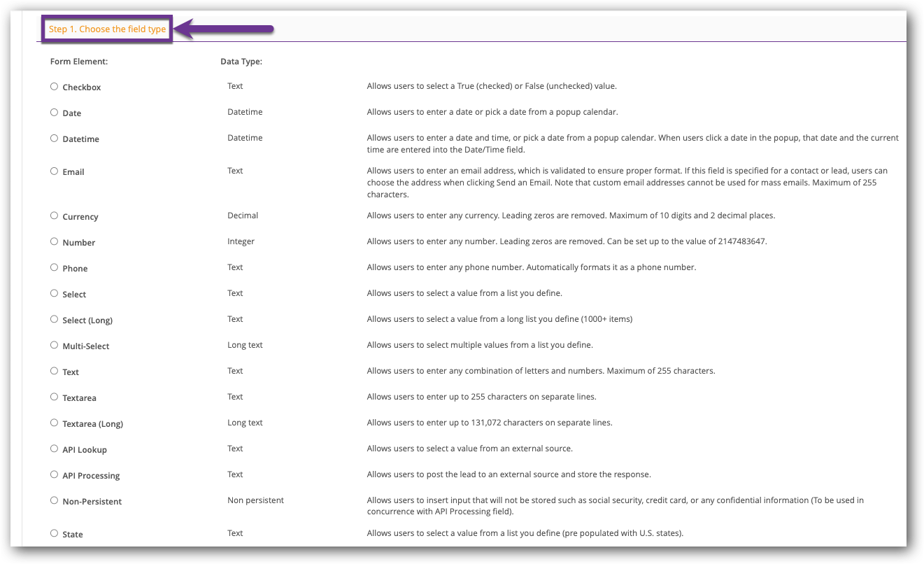Choose the State field type option
Image resolution: width=924 pixels, height=564 pixels.
(55, 534)
